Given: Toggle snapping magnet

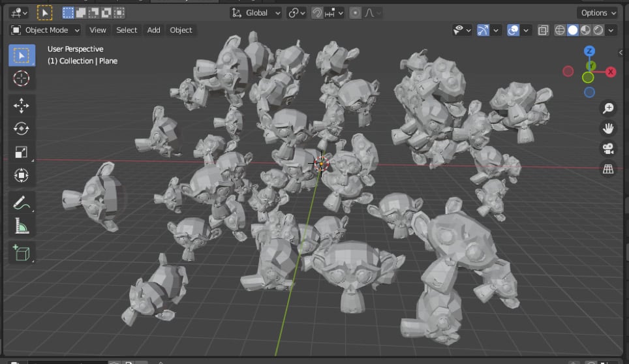Looking at the screenshot, I should pos(317,13).
